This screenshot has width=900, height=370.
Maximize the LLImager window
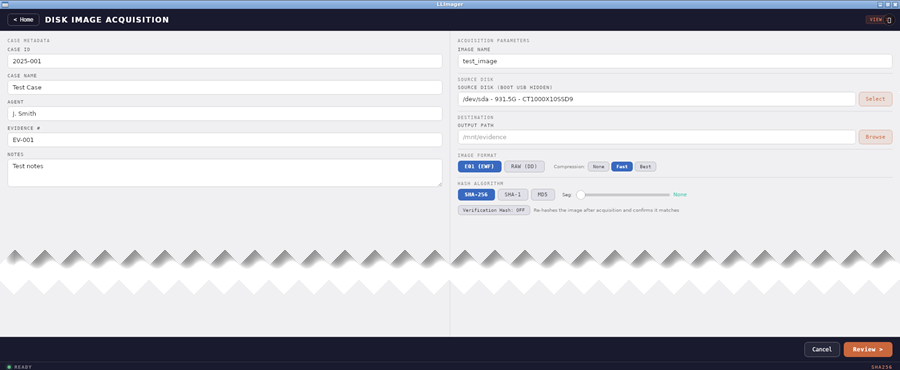click(887, 4)
